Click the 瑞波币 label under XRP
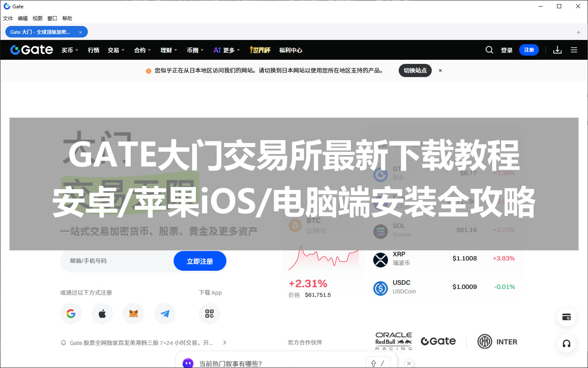The image size is (588, 368). (x=401, y=263)
